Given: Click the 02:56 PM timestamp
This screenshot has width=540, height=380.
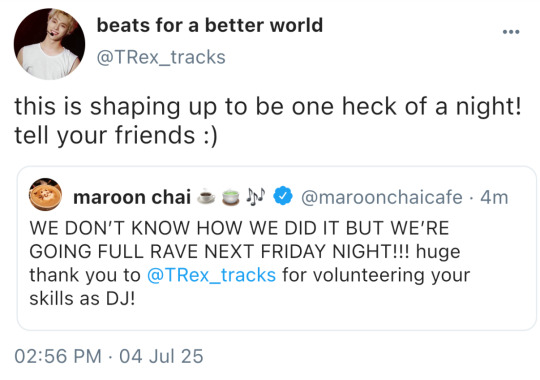Looking at the screenshot, I should pyautogui.click(x=58, y=356).
